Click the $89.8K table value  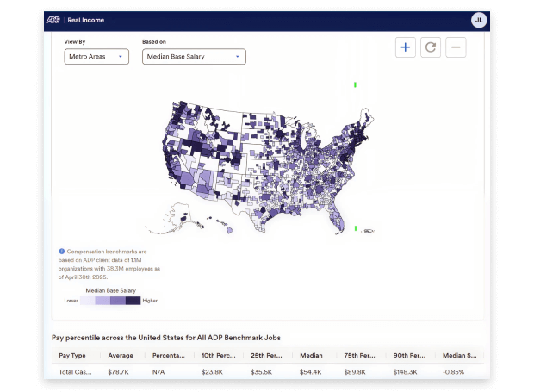pyautogui.click(x=355, y=372)
